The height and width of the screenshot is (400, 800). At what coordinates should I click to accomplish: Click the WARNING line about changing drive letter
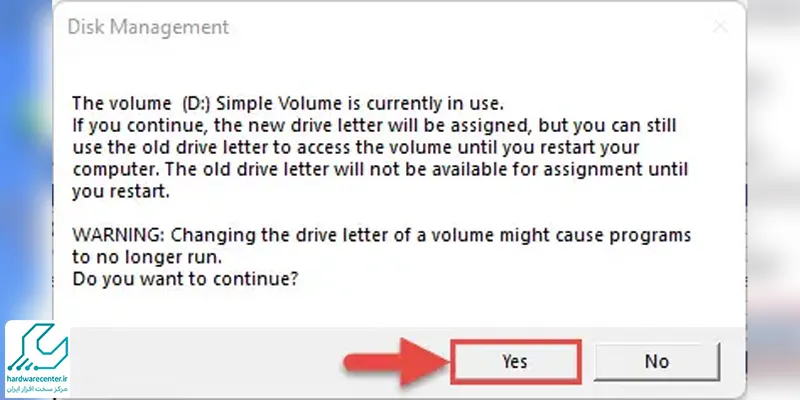pos(381,236)
